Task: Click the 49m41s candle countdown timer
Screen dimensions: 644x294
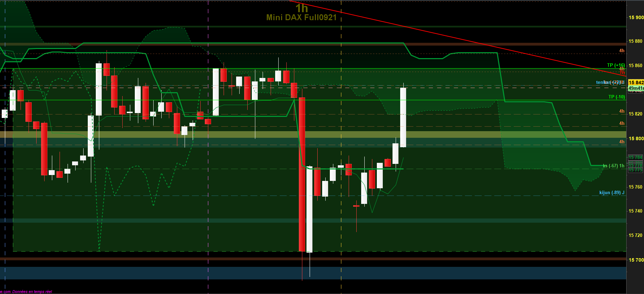Action: click(x=636, y=88)
